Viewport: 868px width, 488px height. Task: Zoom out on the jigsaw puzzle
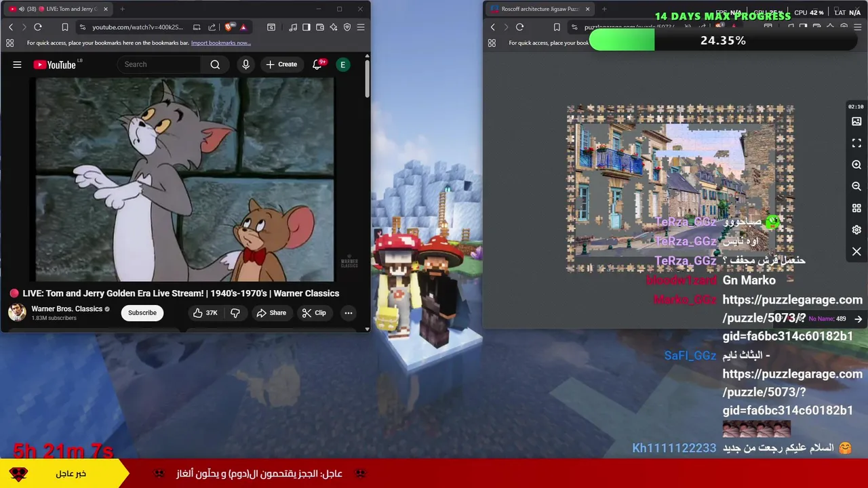856,186
